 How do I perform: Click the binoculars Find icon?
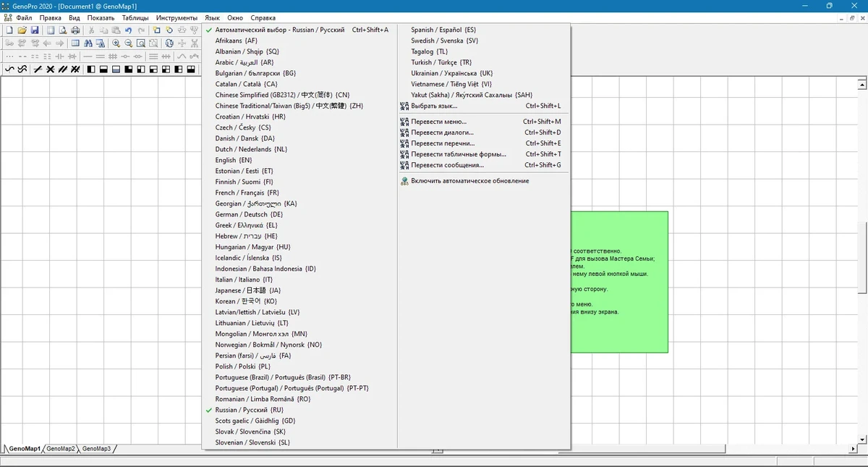click(x=88, y=43)
